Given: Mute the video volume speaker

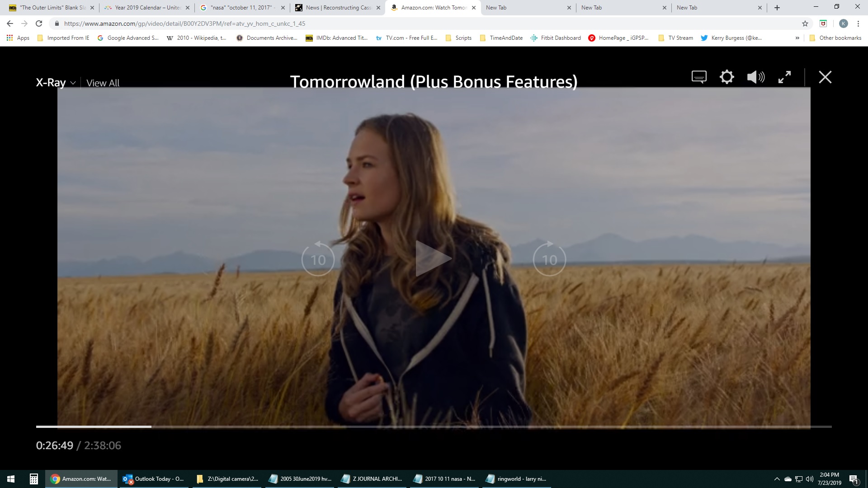Looking at the screenshot, I should click(x=755, y=77).
